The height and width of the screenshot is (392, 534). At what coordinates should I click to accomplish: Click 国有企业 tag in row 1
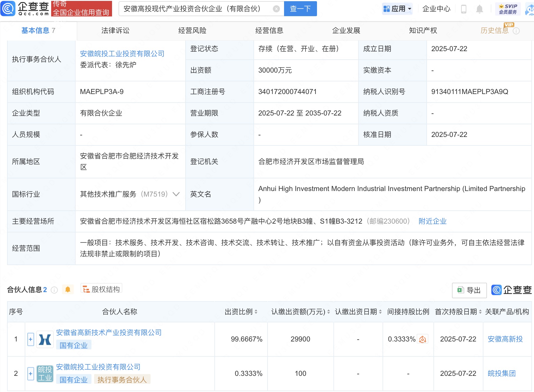(74, 346)
